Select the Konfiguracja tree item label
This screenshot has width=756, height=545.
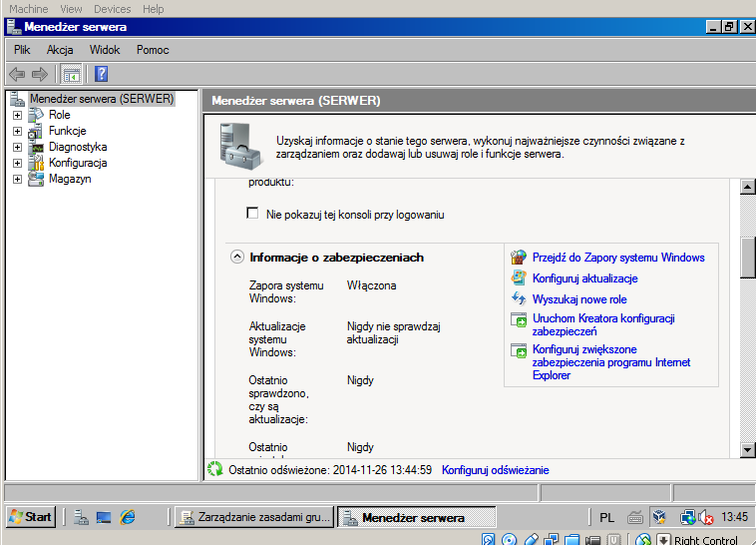tap(78, 163)
